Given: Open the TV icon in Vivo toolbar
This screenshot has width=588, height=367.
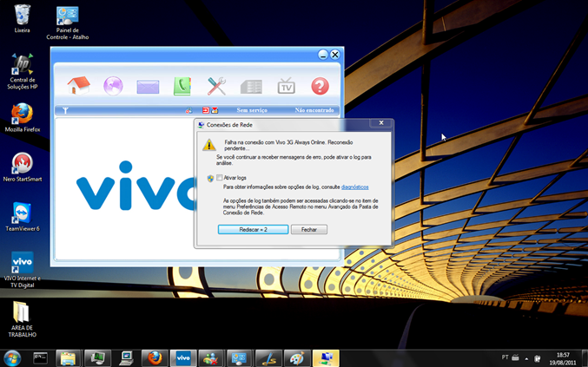Looking at the screenshot, I should click(286, 86).
